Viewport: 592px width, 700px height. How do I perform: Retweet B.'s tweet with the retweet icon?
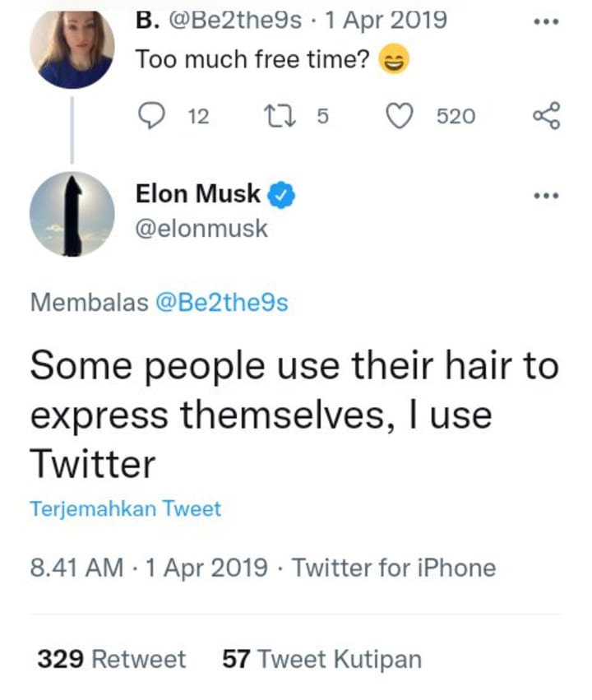pyautogui.click(x=275, y=116)
